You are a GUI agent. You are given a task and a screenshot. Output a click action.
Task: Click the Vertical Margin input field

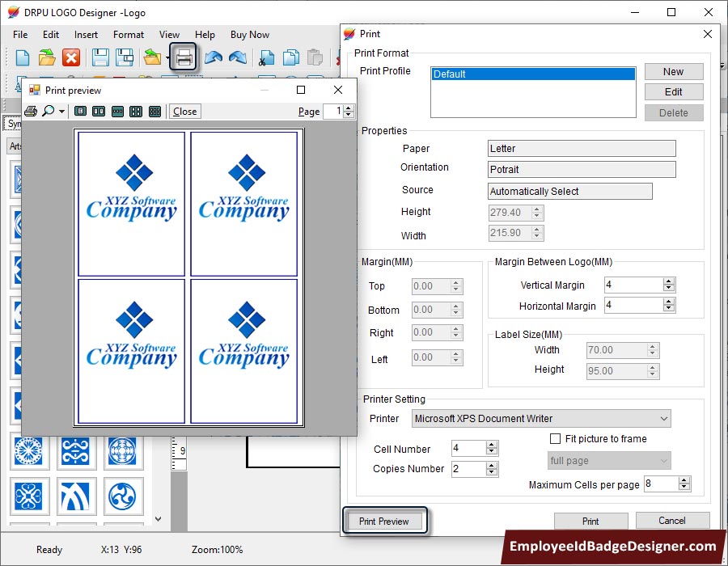coord(633,285)
